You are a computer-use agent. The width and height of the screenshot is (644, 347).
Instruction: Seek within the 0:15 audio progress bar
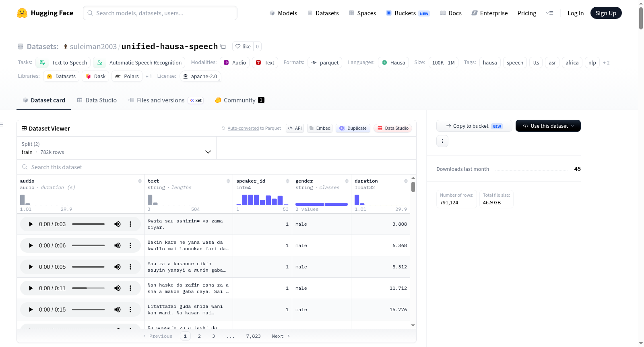click(x=88, y=310)
